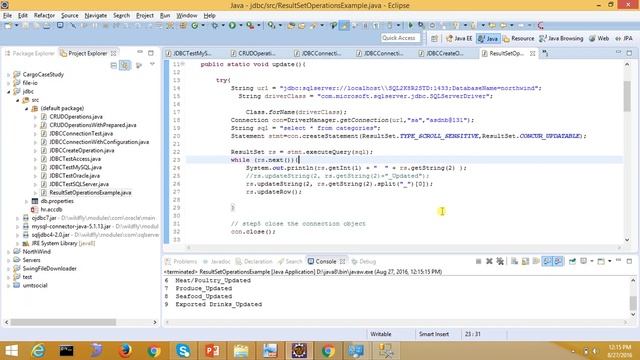This screenshot has width=640, height=360.
Task: Click the editor vertical scrollbar thumb
Action: [x=627, y=96]
